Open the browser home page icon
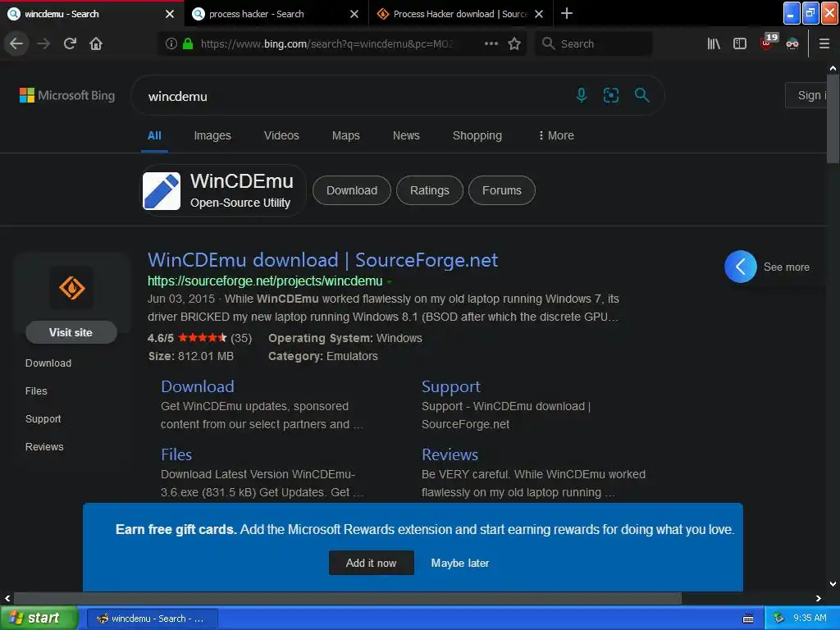Image resolution: width=840 pixels, height=630 pixels. click(x=96, y=43)
